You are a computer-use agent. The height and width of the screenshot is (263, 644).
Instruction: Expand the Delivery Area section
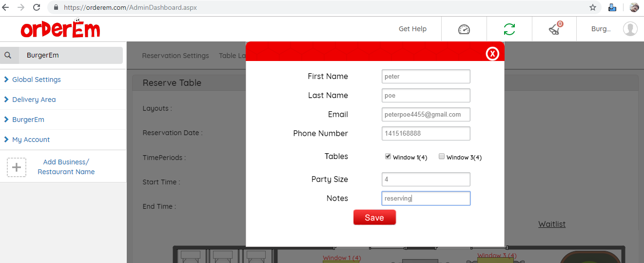click(x=34, y=100)
